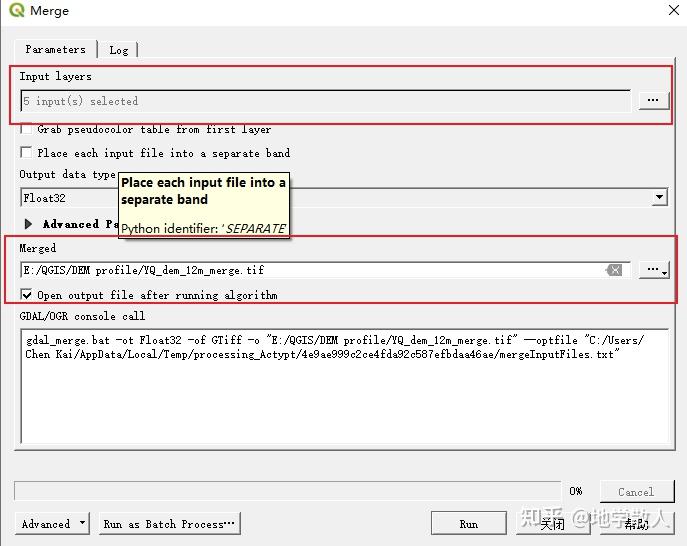Click the Output data type label
This screenshot has height=546, width=687.
(x=67, y=174)
